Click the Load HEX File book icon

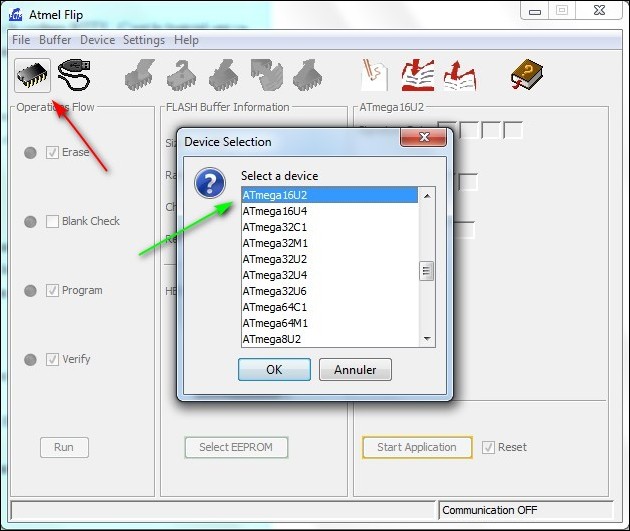point(418,75)
